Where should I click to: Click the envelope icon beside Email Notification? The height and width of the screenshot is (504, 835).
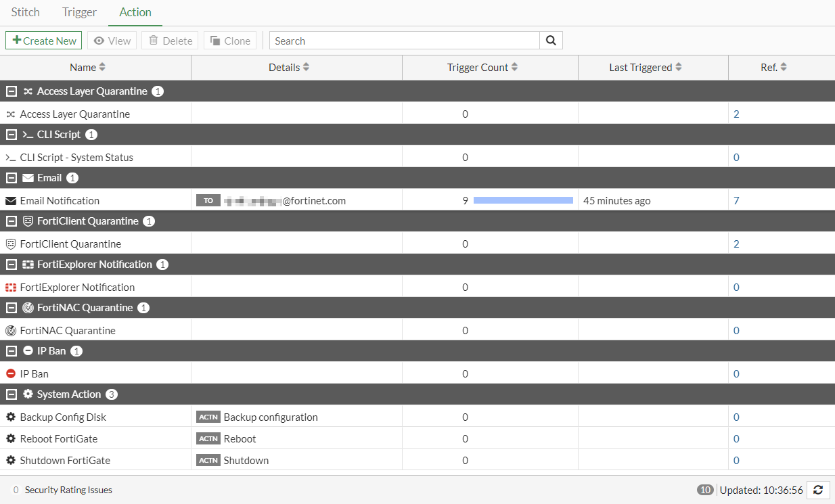pyautogui.click(x=12, y=200)
